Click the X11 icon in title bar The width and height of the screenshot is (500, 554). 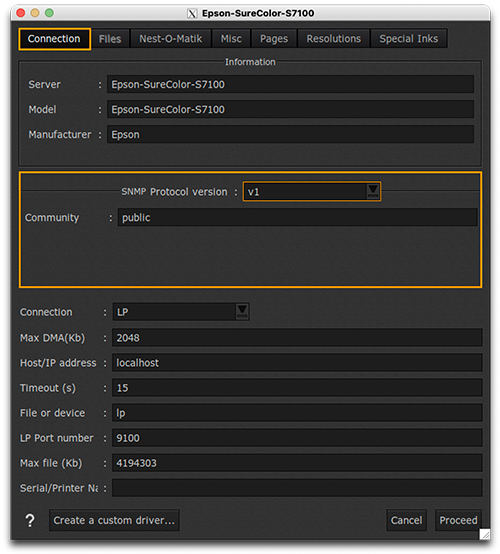(192, 13)
